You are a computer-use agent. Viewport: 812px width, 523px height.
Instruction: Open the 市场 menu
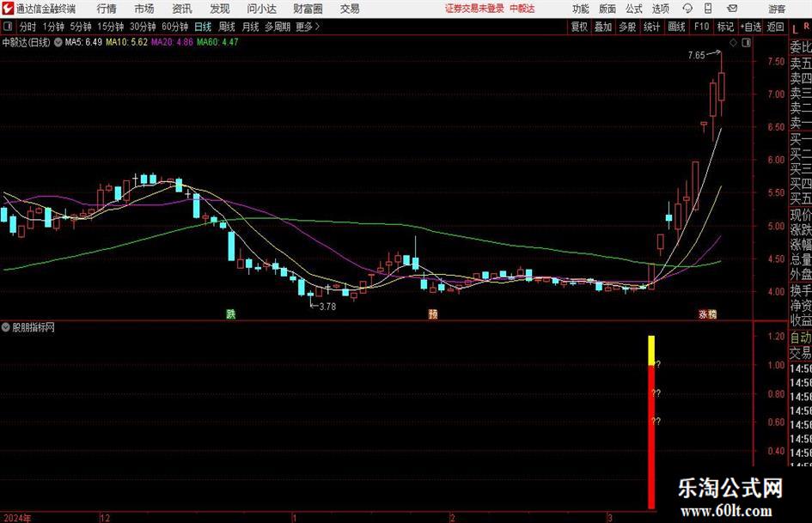pyautogui.click(x=144, y=9)
